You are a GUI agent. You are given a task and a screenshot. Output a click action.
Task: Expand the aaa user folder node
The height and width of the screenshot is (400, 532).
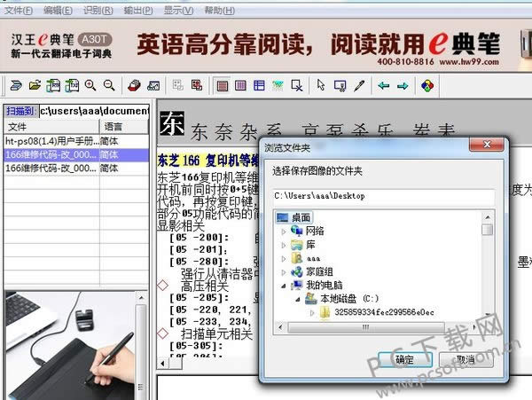point(284,258)
